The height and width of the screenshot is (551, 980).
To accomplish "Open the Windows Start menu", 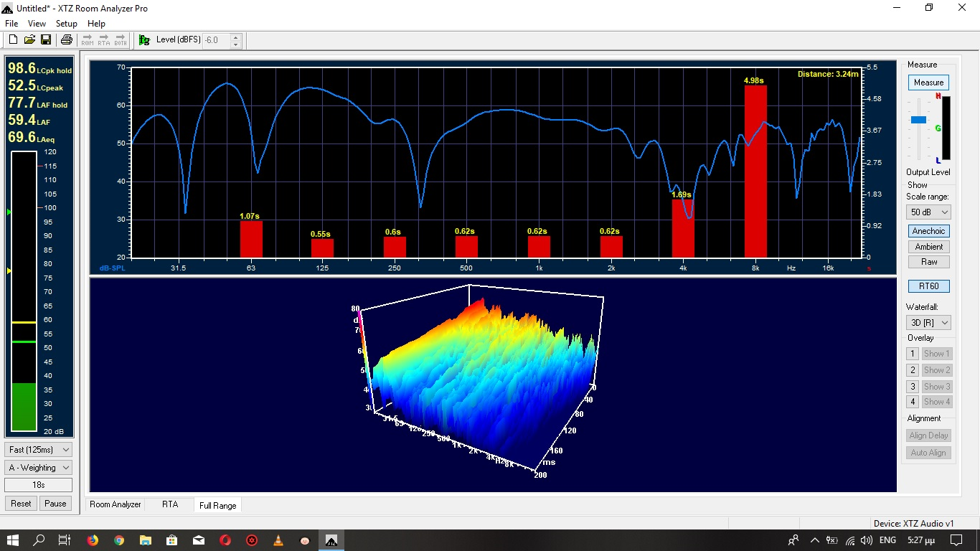I will pyautogui.click(x=13, y=540).
